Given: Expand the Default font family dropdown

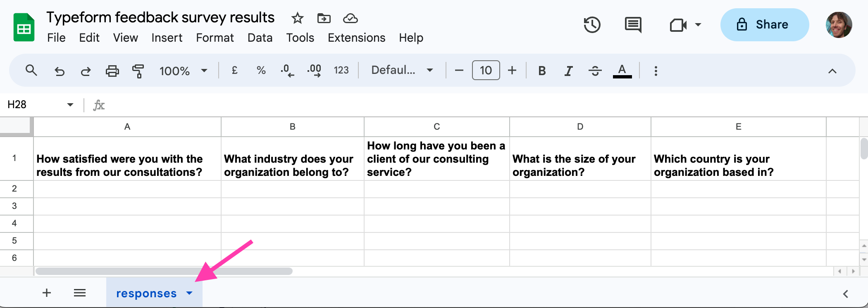Looking at the screenshot, I should (402, 70).
